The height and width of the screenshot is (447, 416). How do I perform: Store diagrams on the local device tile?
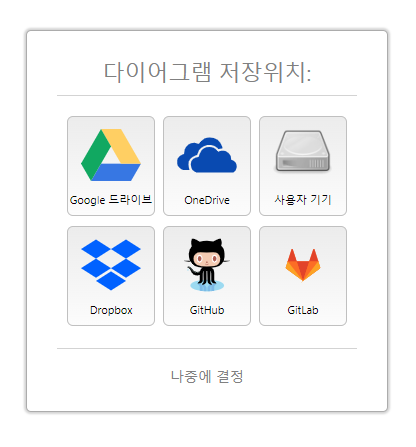tap(303, 166)
